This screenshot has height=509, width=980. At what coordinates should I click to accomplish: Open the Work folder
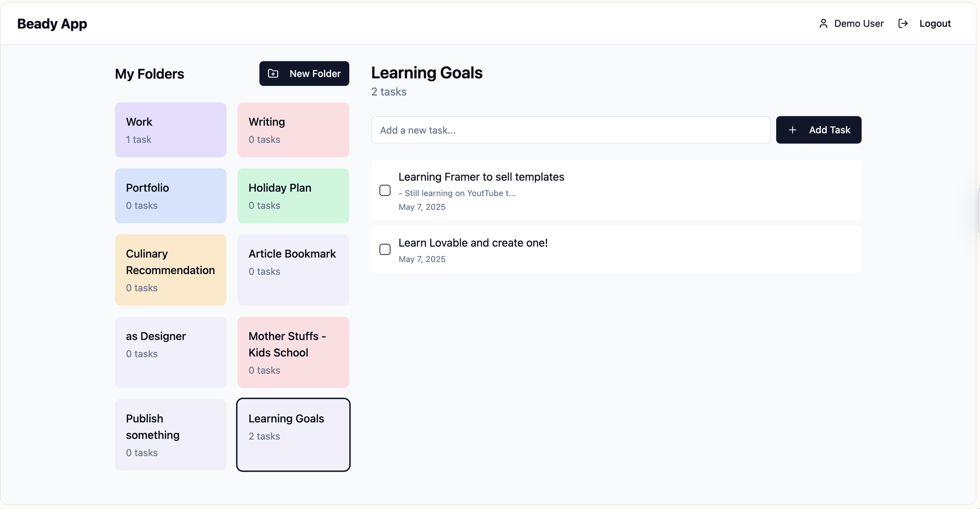[171, 130]
